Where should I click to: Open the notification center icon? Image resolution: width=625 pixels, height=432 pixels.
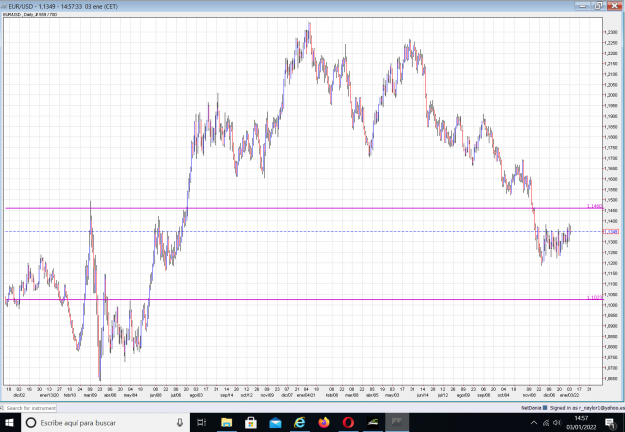coord(610,423)
